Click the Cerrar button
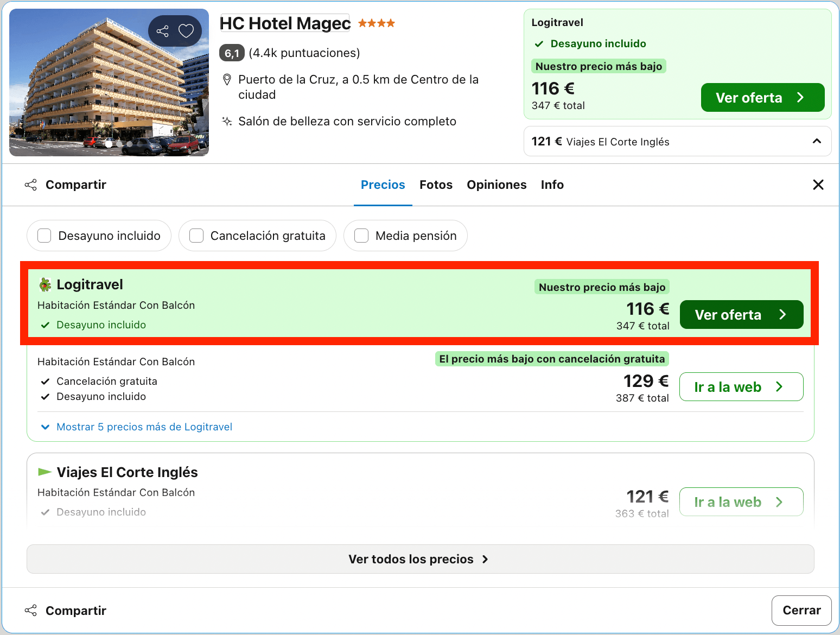840x635 pixels. [802, 611]
